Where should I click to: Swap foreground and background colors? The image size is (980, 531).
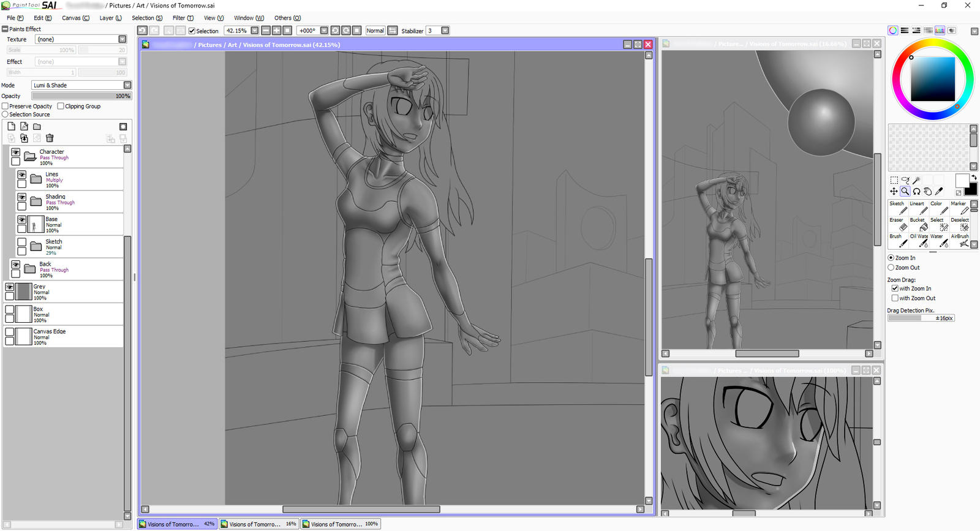(974, 178)
